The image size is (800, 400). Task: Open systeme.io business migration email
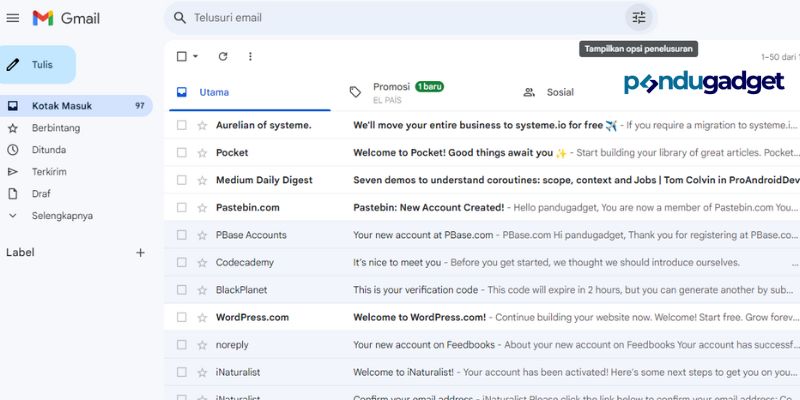(482, 125)
